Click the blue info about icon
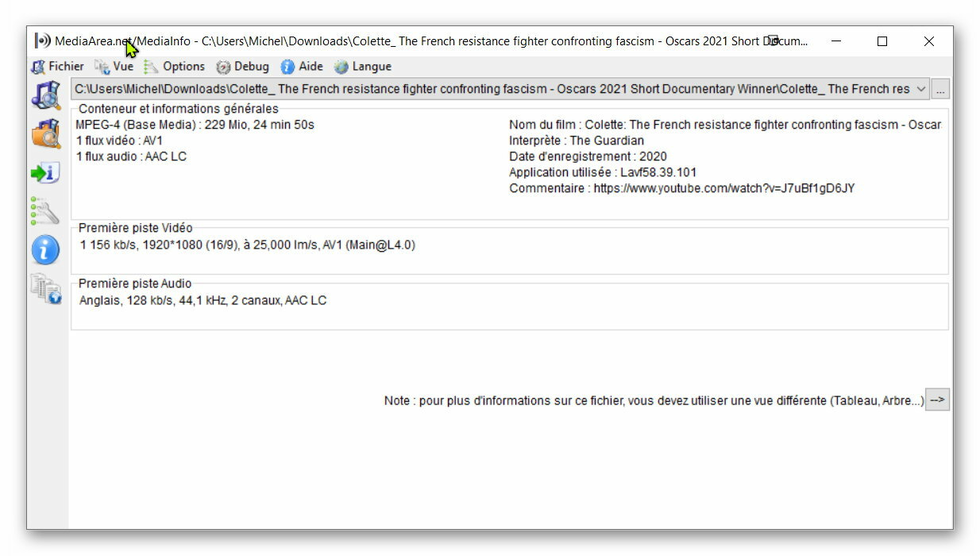The height and width of the screenshot is (556, 980). (45, 250)
